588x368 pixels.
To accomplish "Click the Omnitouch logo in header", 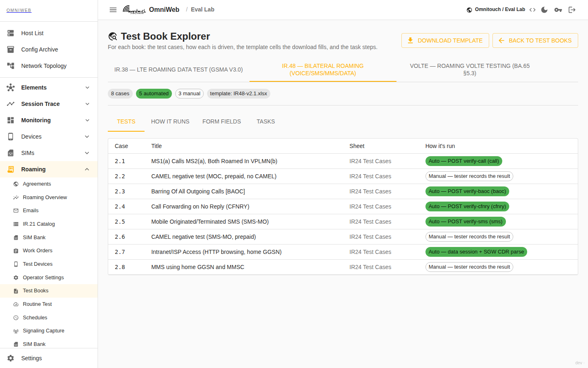I will pyautogui.click(x=134, y=9).
